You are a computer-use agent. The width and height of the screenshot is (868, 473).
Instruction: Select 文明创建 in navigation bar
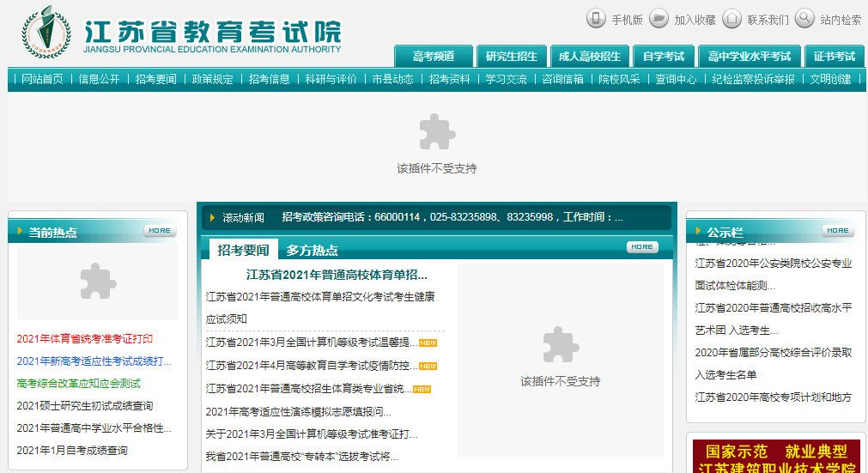point(830,79)
